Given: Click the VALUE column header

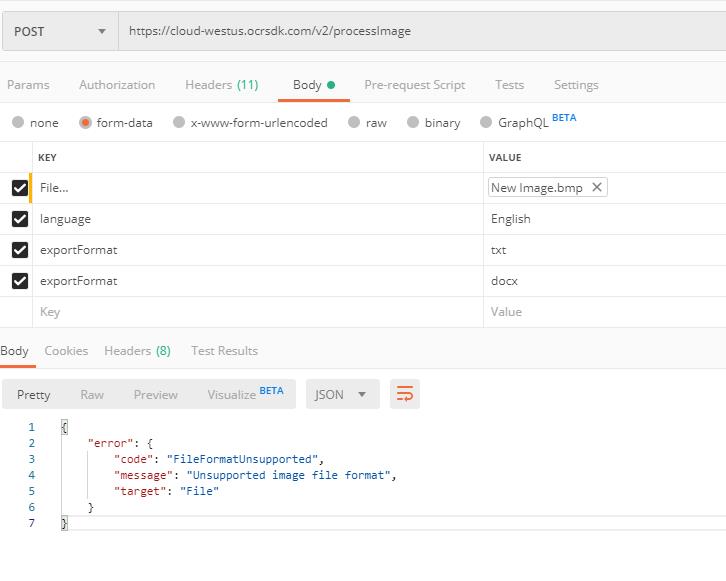Looking at the screenshot, I should tap(505, 157).
